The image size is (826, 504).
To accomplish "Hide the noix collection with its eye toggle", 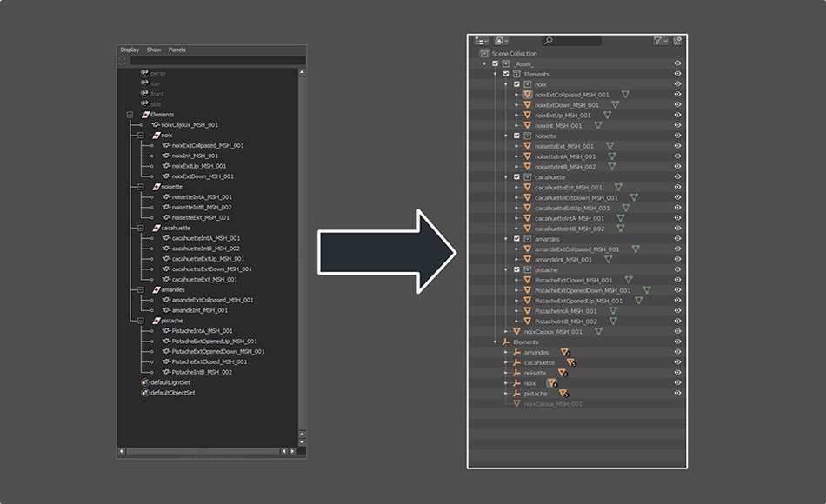I will click(x=676, y=84).
